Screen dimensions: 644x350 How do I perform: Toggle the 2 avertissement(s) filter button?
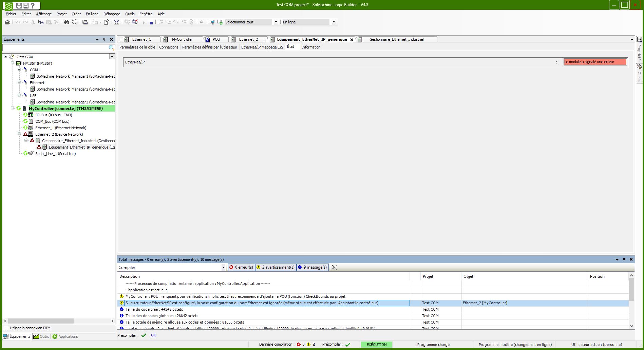tap(276, 267)
